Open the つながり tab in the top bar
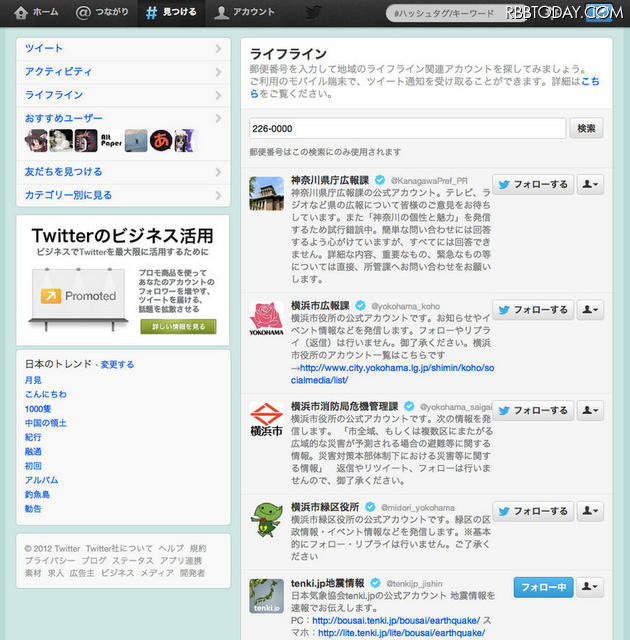Viewport: 630px width, 640px height. coord(102,12)
